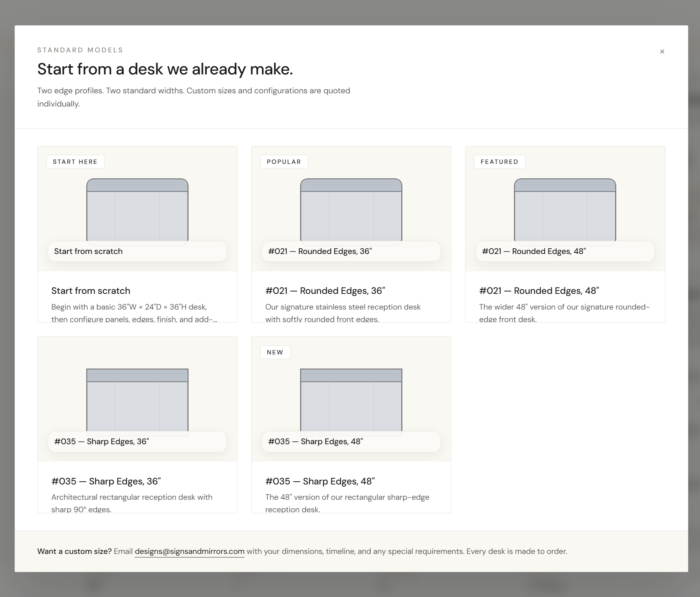Click the Start from scratch desk illustration

tap(137, 210)
